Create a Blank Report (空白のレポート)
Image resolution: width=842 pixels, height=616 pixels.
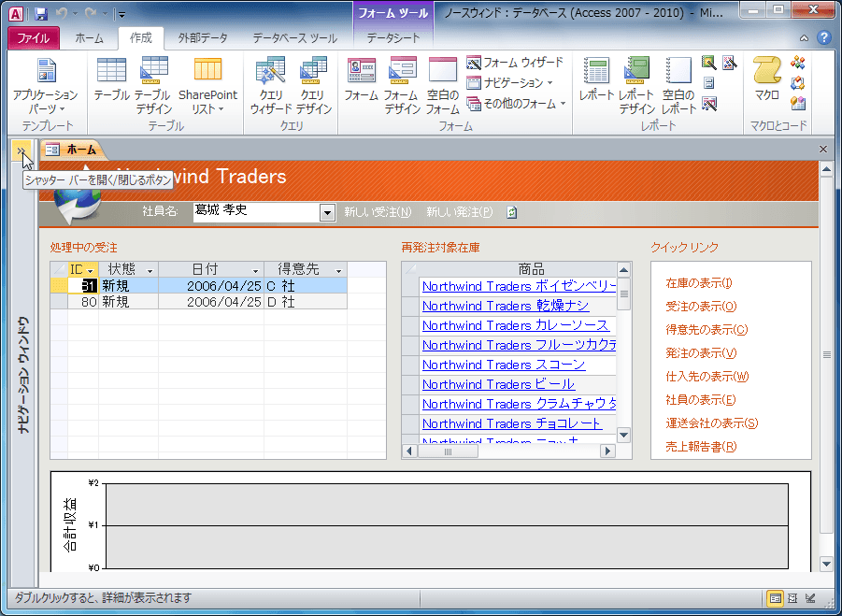678,85
